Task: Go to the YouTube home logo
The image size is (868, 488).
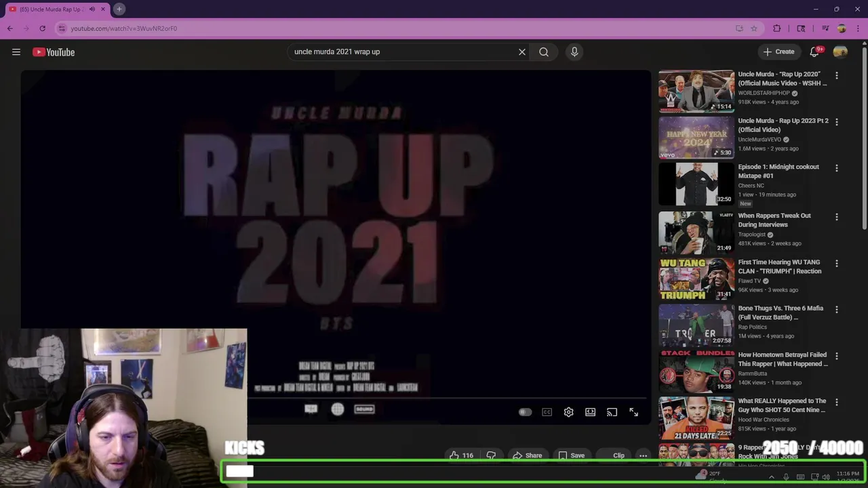Action: (54, 52)
